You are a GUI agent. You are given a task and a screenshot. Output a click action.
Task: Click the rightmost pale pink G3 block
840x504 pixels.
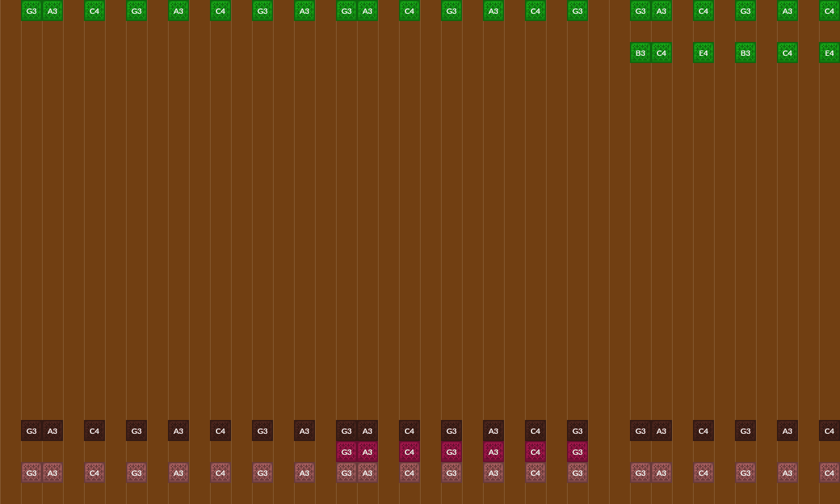(745, 472)
